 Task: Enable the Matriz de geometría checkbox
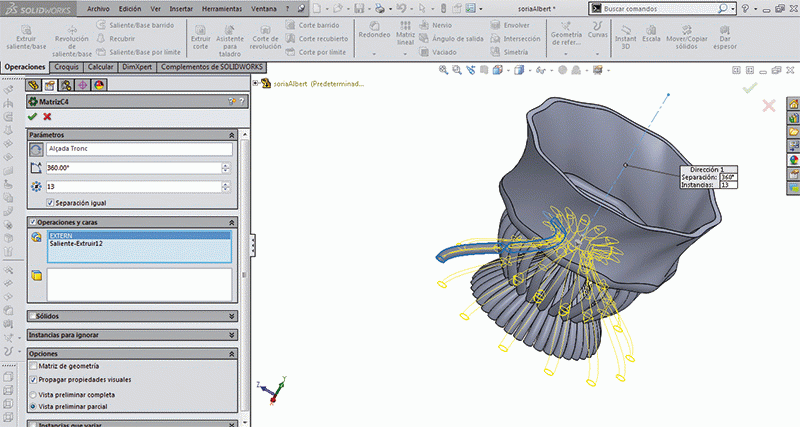click(x=34, y=368)
